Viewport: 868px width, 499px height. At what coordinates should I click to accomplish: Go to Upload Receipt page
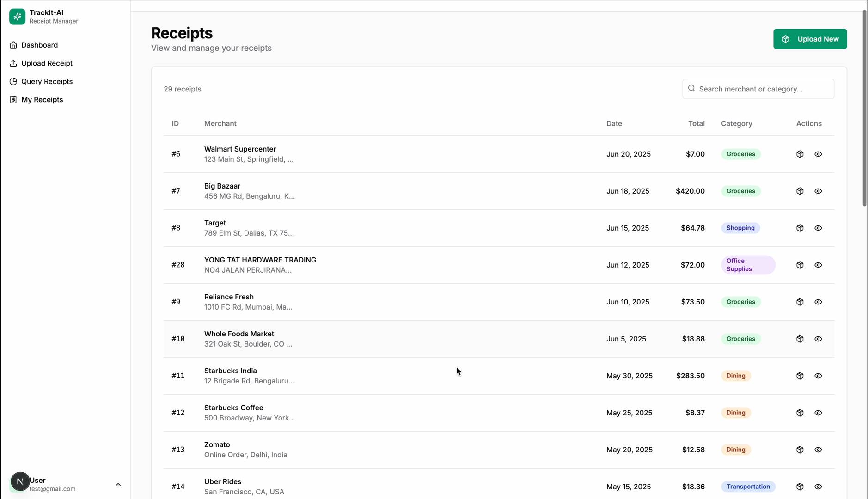47,63
